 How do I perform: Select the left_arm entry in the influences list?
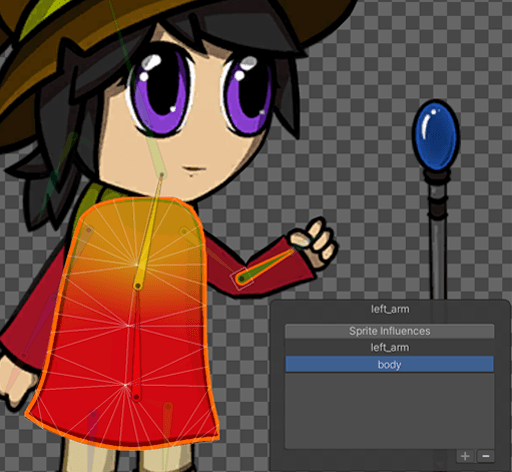point(389,347)
